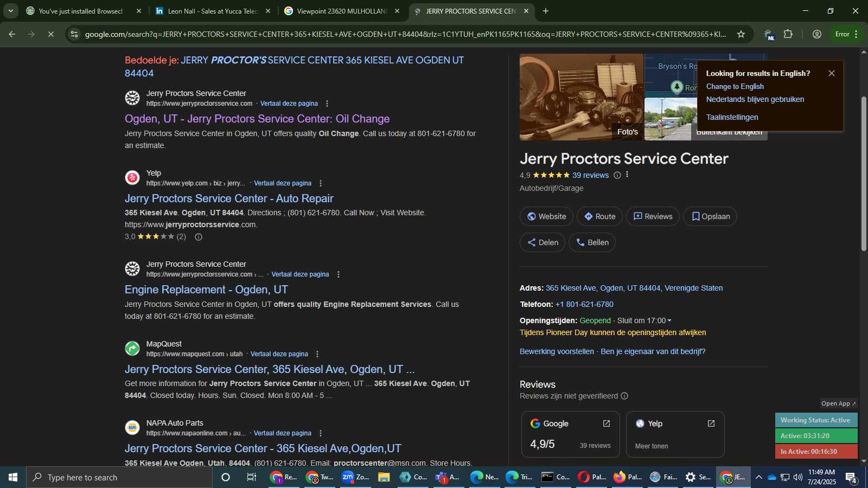Click suggested spelling JERRY PROCTOR'S SERVICE CENTER
Image resolution: width=868 pixels, height=488 pixels.
click(x=295, y=66)
